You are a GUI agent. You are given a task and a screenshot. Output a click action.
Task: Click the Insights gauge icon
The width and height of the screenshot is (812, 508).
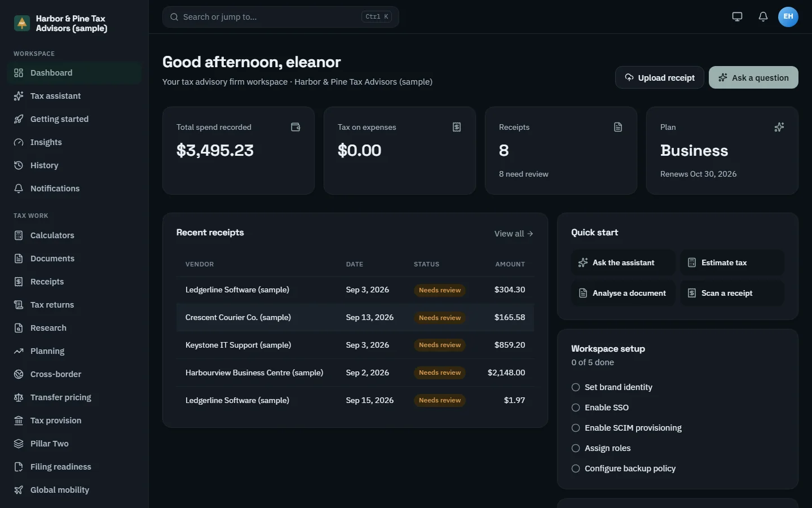pyautogui.click(x=19, y=142)
